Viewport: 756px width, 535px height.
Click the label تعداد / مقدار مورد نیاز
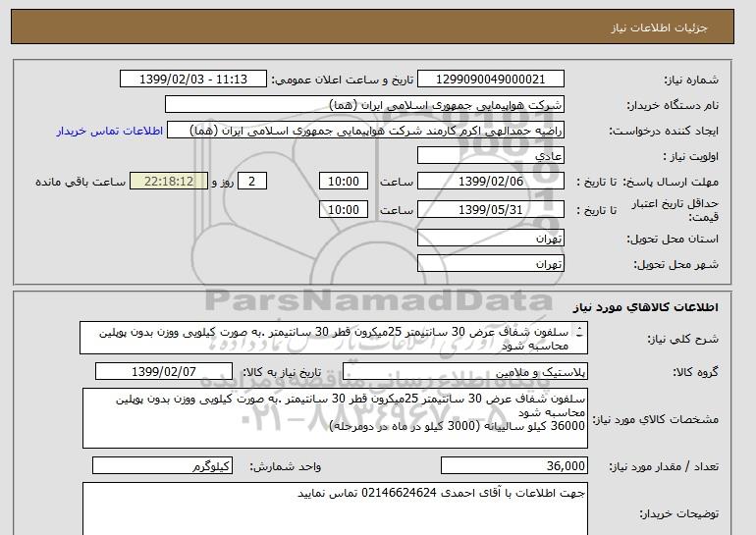(x=664, y=466)
